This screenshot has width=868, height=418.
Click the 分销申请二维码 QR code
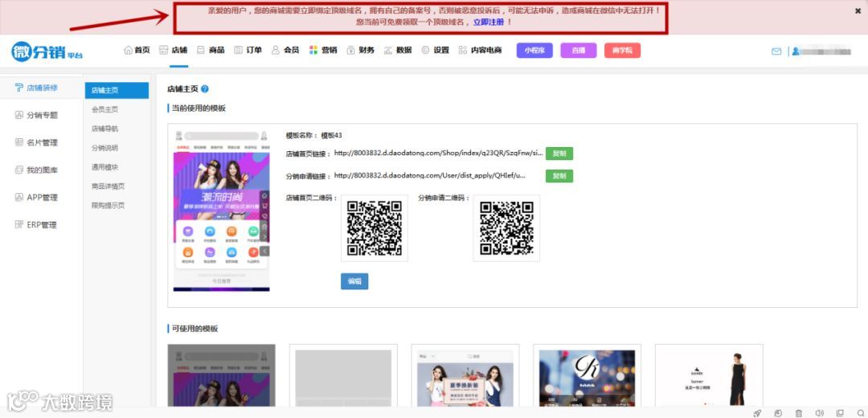[x=506, y=228]
